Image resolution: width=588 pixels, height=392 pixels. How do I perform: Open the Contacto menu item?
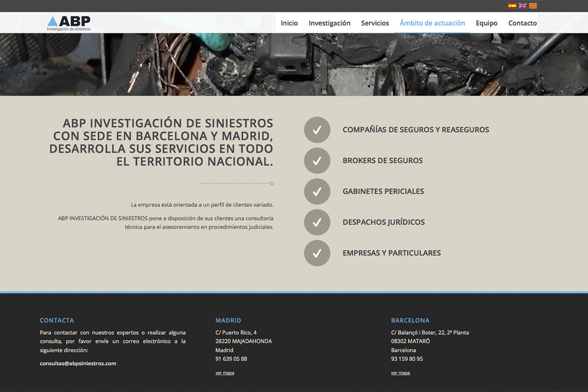pyautogui.click(x=522, y=23)
